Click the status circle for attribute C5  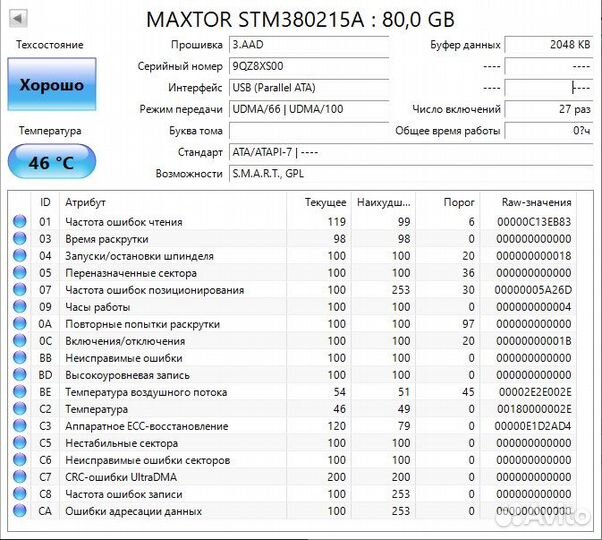click(20, 443)
